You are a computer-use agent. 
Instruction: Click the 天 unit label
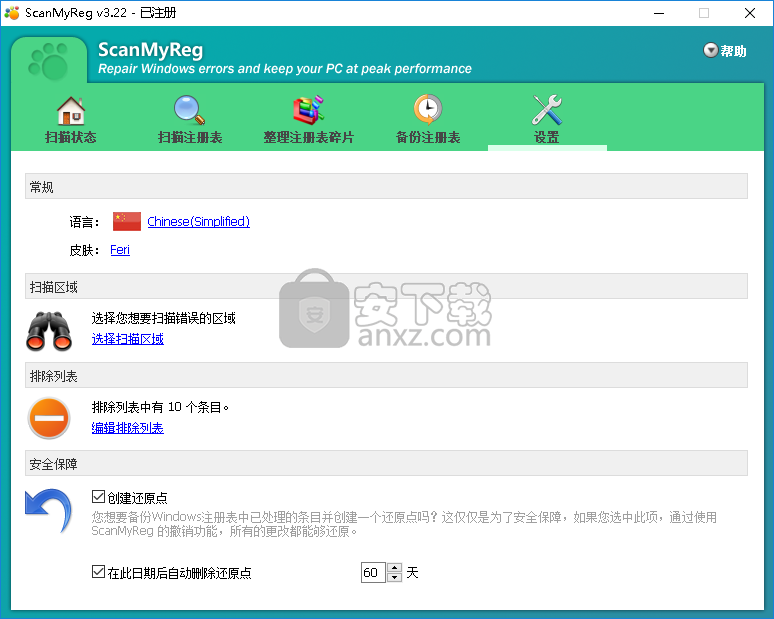tap(412, 573)
